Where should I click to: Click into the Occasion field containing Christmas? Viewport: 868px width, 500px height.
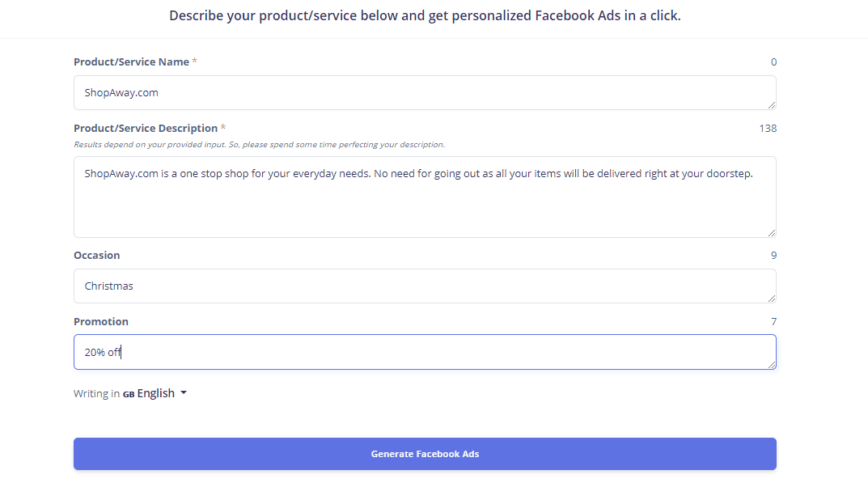(425, 286)
